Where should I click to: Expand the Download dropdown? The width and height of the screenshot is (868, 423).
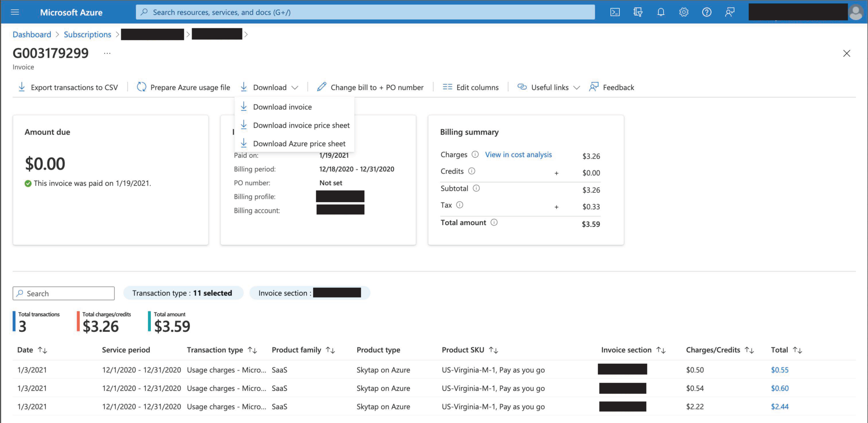click(x=270, y=87)
